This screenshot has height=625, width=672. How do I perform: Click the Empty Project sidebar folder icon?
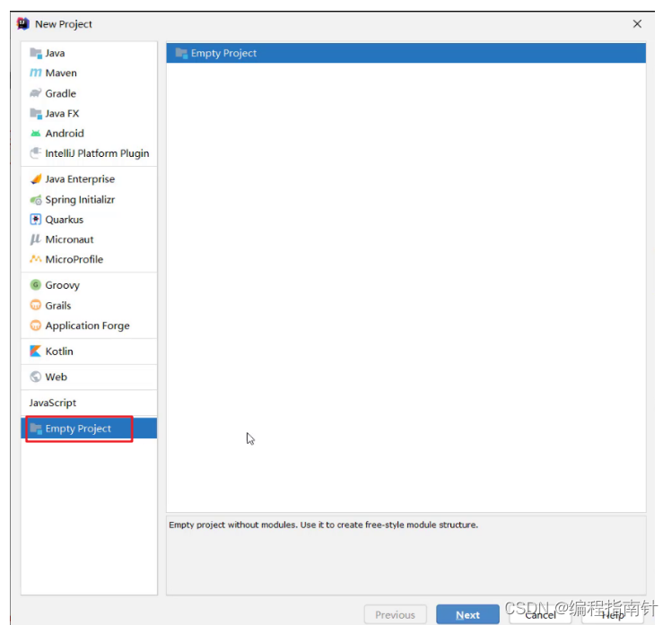pos(36,429)
